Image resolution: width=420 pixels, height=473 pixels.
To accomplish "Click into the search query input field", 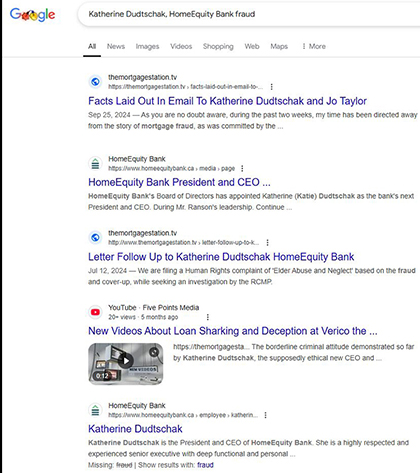I will pyautogui.click(x=247, y=14).
